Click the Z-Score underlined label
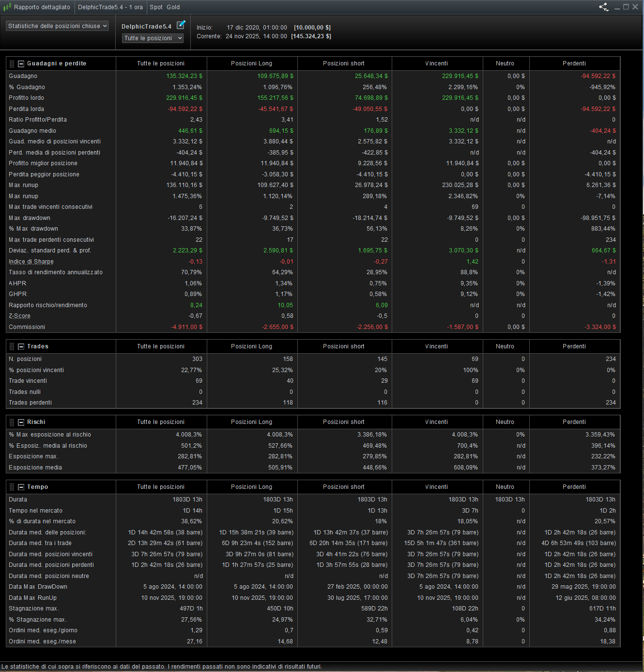Screen dimensions: 644x672 point(19,316)
